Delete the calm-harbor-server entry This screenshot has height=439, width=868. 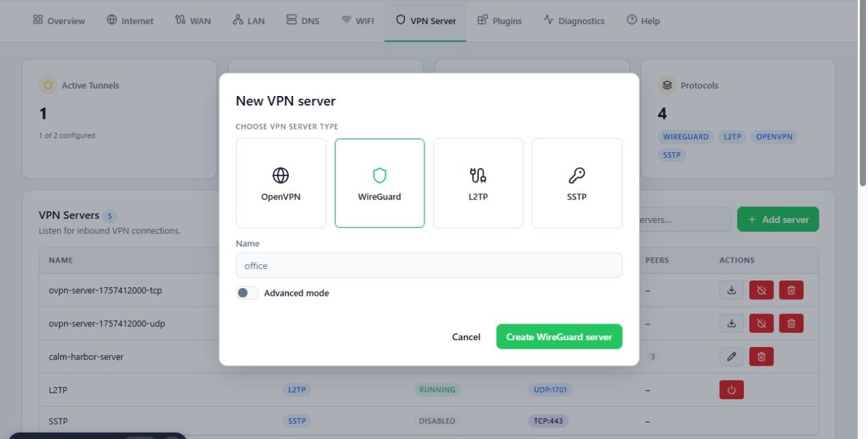pyautogui.click(x=762, y=357)
